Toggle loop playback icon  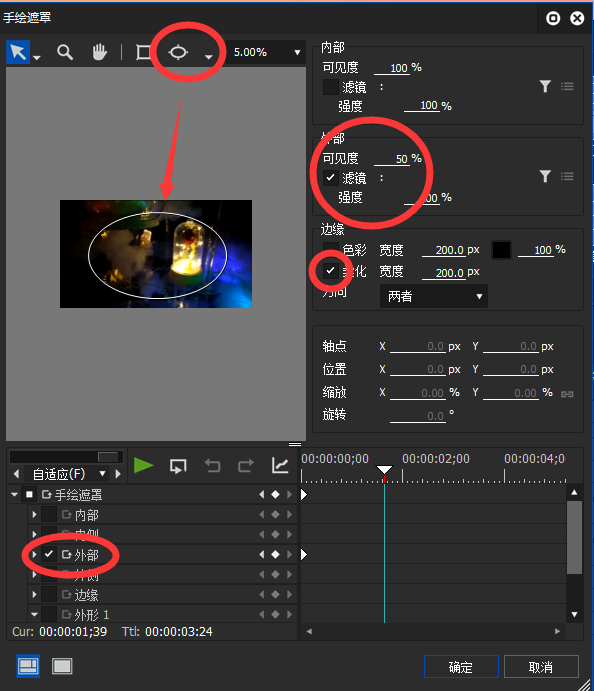tap(178, 466)
